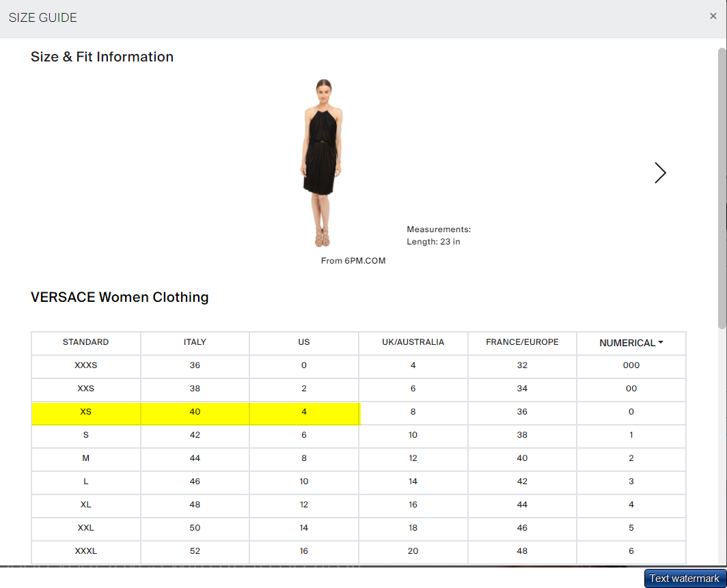Screen dimensions: 727x588
Task: Click France/Europe size 48 in XXXL row
Action: click(x=522, y=551)
